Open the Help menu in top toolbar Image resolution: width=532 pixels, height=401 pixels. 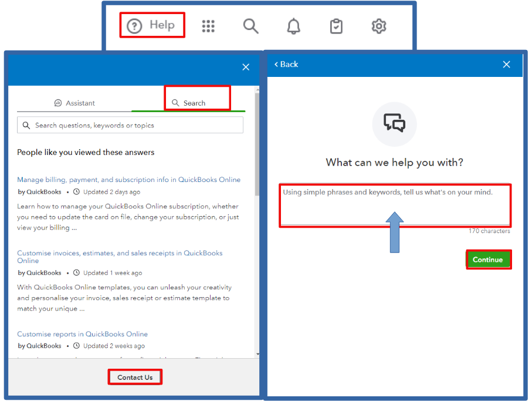[151, 25]
